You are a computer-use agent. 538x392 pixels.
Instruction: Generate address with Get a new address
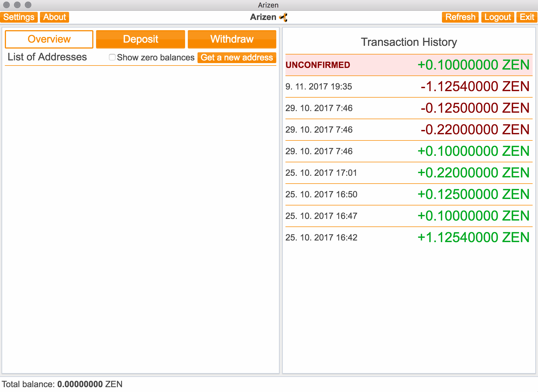coord(237,57)
